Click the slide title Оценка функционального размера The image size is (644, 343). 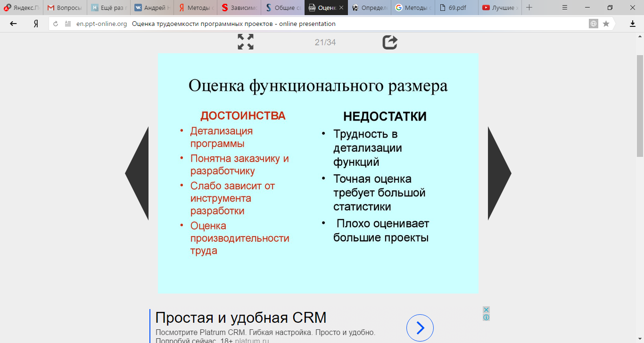318,86
